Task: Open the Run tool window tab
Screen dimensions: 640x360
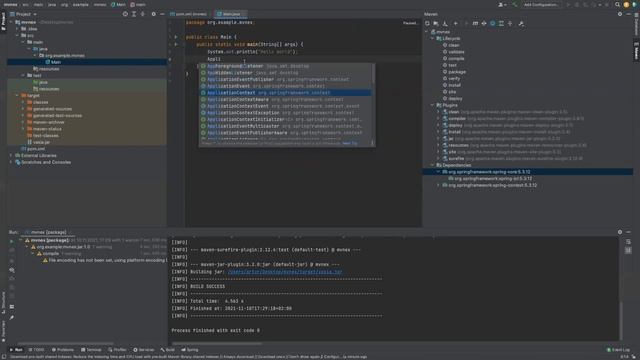Action: (x=16, y=350)
